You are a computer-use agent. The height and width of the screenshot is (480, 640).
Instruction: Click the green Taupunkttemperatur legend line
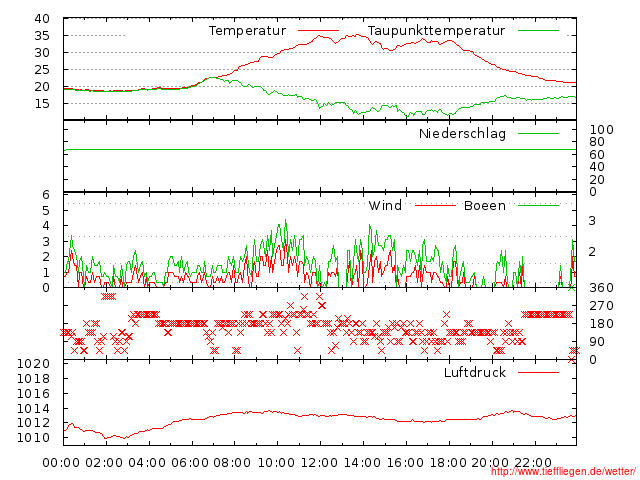[538, 31]
